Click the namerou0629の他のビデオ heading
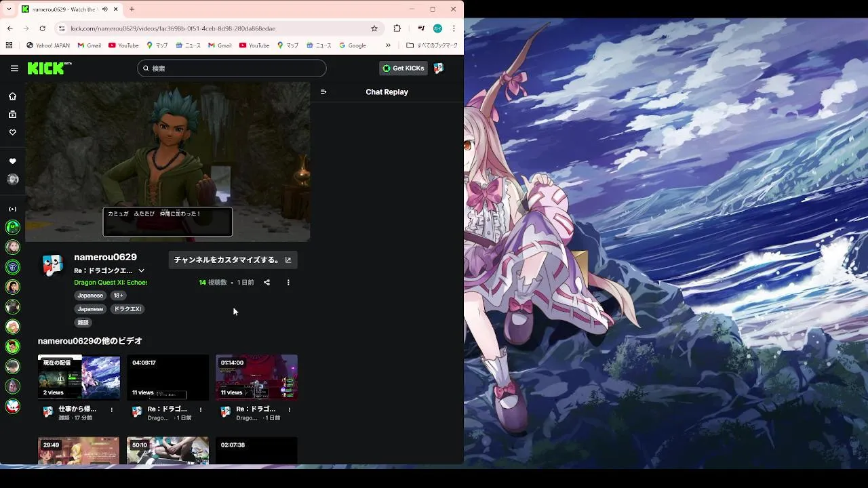 pos(90,341)
